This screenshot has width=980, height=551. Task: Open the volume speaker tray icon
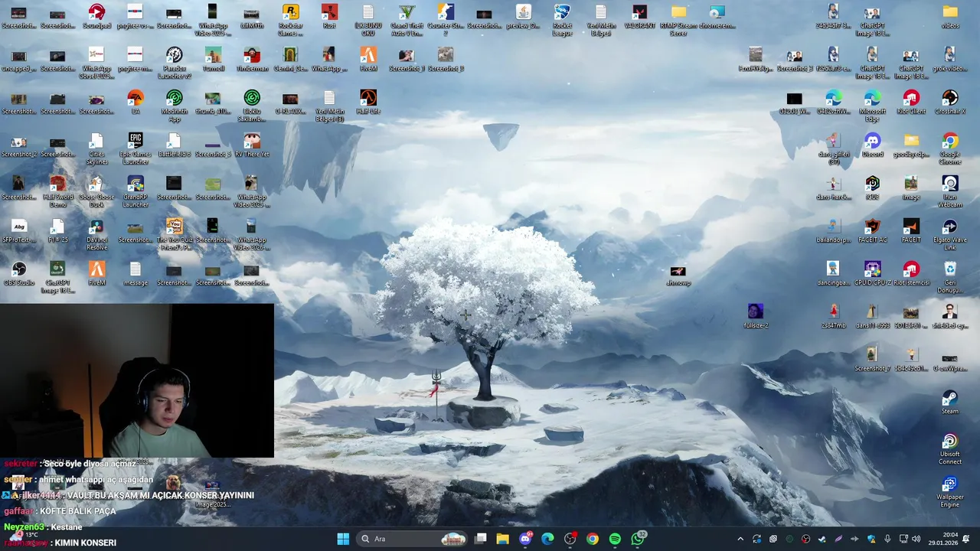pyautogui.click(x=916, y=539)
